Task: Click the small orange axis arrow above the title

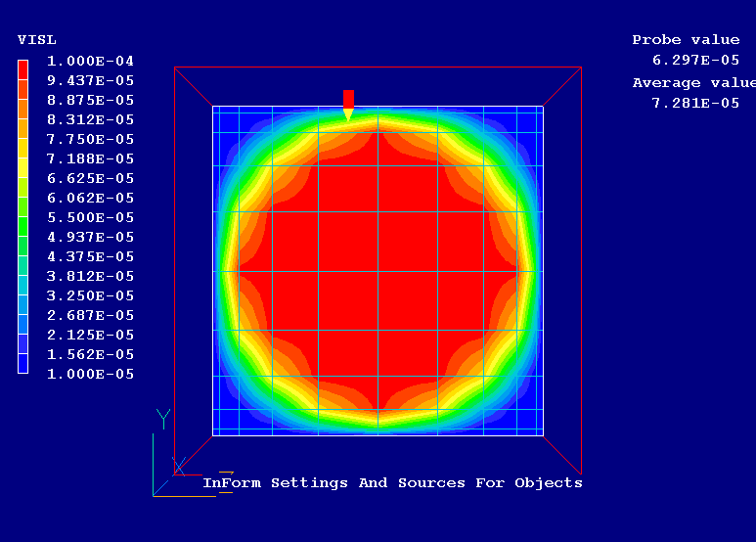Action: (x=226, y=473)
